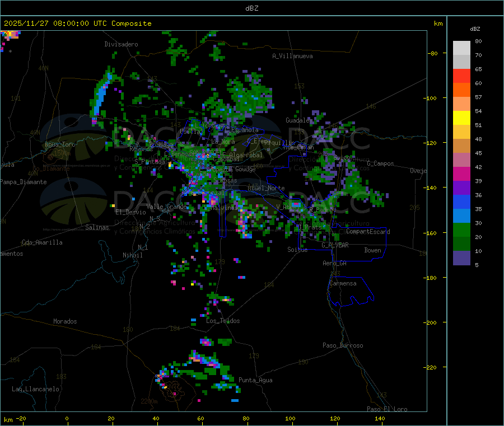Click the '-100' tick label on the right axis
Screen dimensions: 504x426
tap(430, 98)
